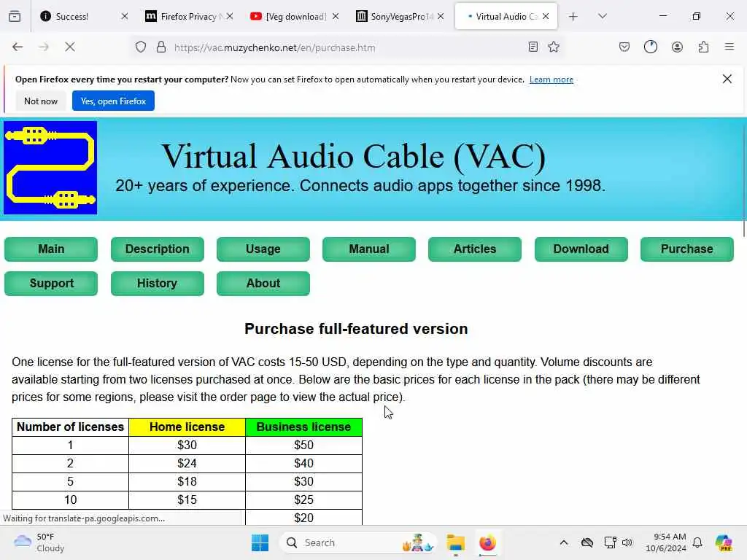
Task: Close the Success! tab
Action: [x=124, y=16]
